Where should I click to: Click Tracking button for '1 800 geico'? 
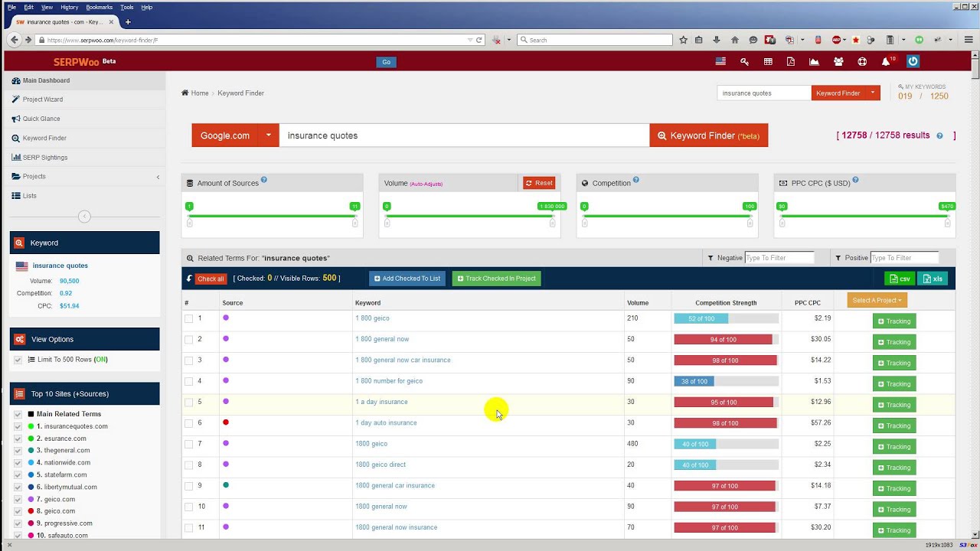(x=893, y=321)
